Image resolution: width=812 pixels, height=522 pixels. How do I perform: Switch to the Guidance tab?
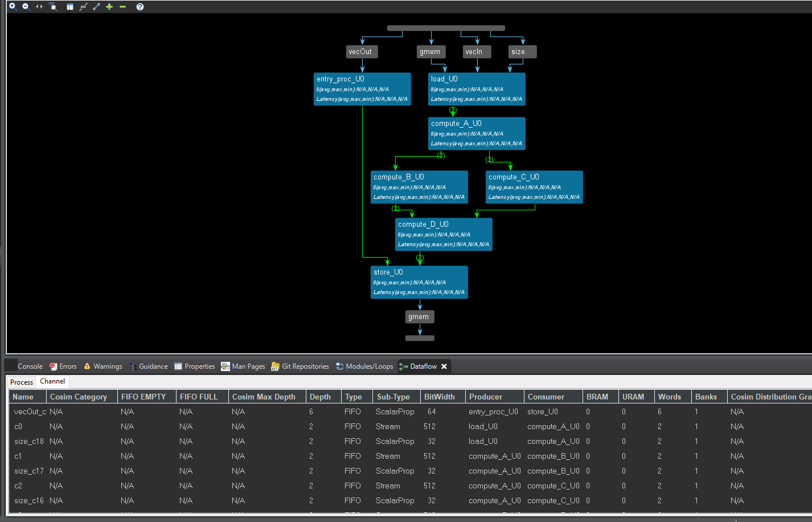pyautogui.click(x=149, y=366)
